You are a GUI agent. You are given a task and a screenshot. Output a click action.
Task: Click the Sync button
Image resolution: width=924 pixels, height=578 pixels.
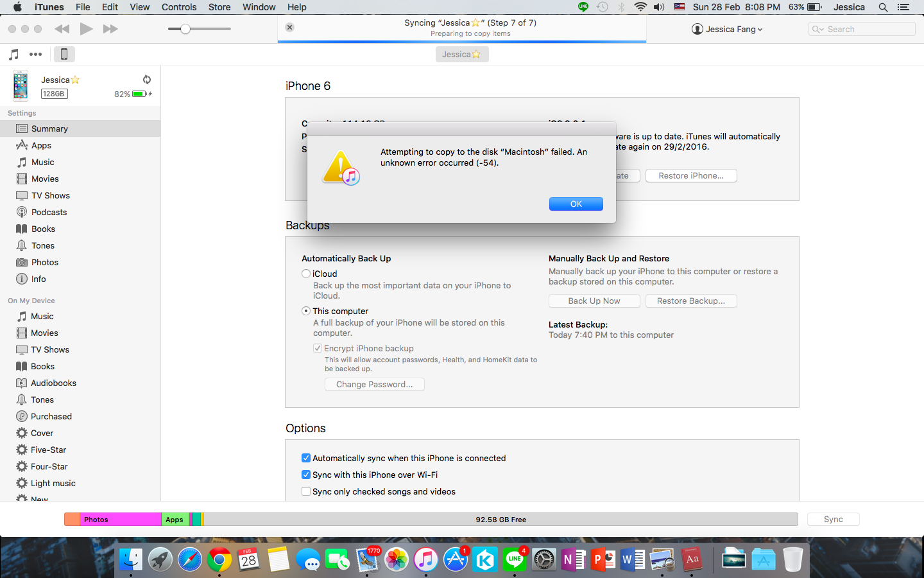coord(834,519)
